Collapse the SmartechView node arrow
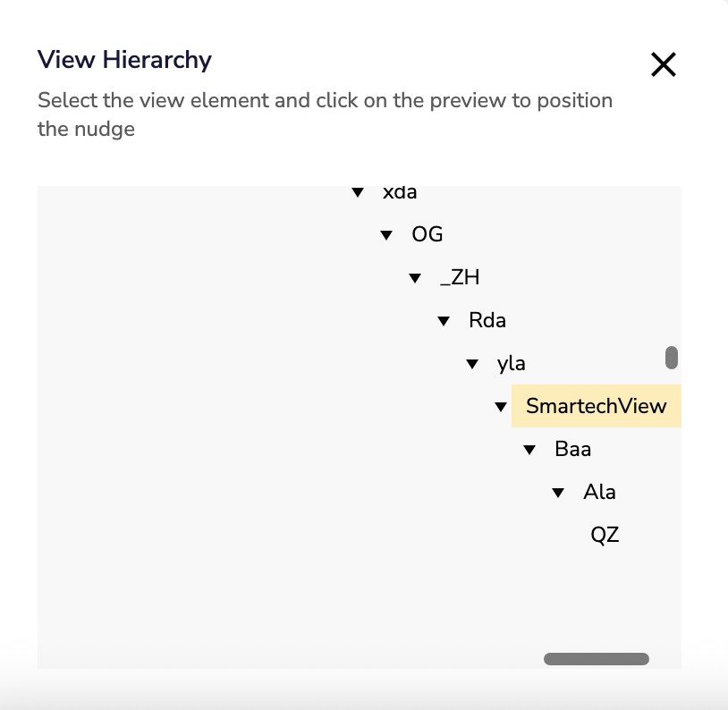 [x=501, y=407]
